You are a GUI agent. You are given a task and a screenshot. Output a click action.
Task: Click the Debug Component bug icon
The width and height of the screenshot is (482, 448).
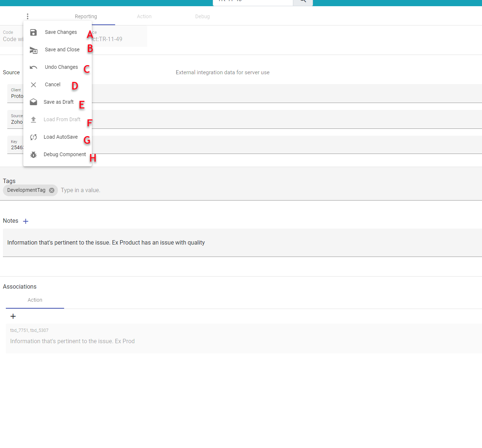[34, 155]
